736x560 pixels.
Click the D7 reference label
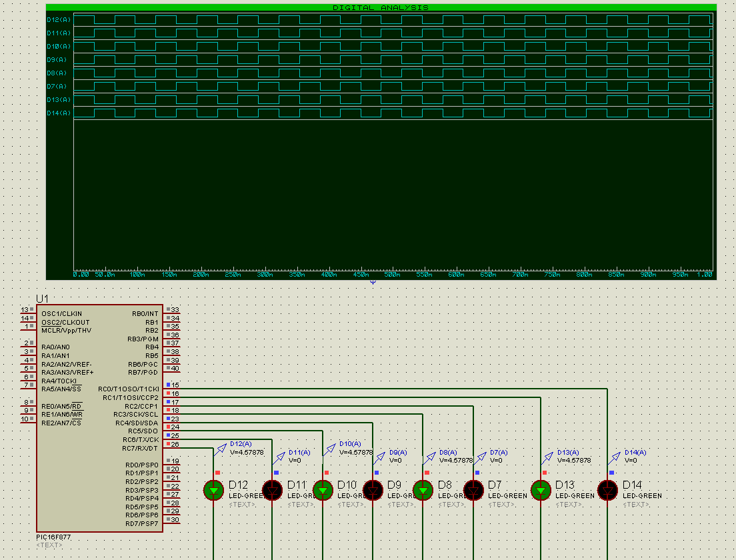coord(495,485)
